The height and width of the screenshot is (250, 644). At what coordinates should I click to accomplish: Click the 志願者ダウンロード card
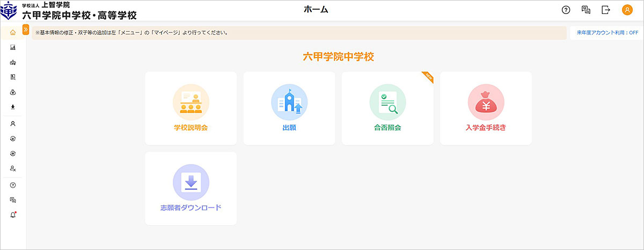[x=191, y=188]
